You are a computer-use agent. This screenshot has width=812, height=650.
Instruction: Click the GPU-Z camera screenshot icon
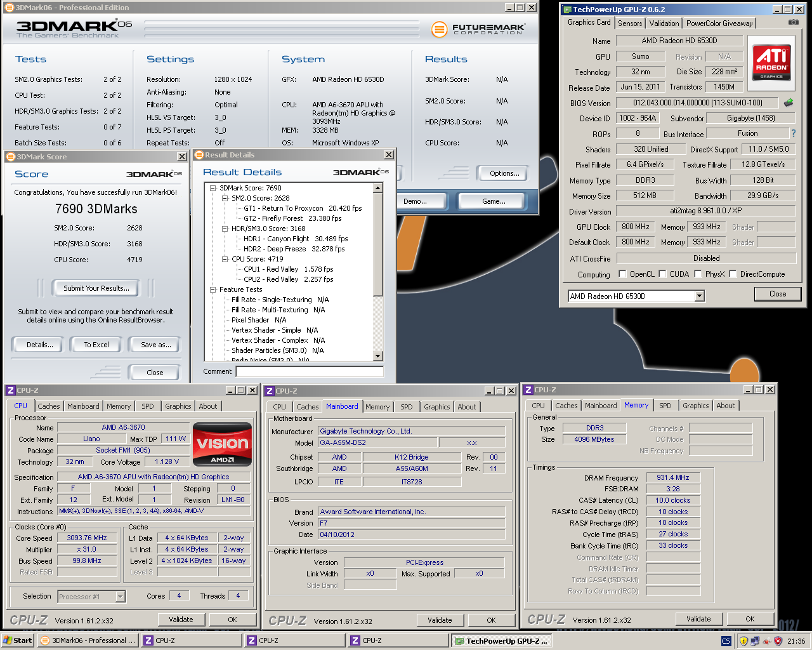click(793, 22)
